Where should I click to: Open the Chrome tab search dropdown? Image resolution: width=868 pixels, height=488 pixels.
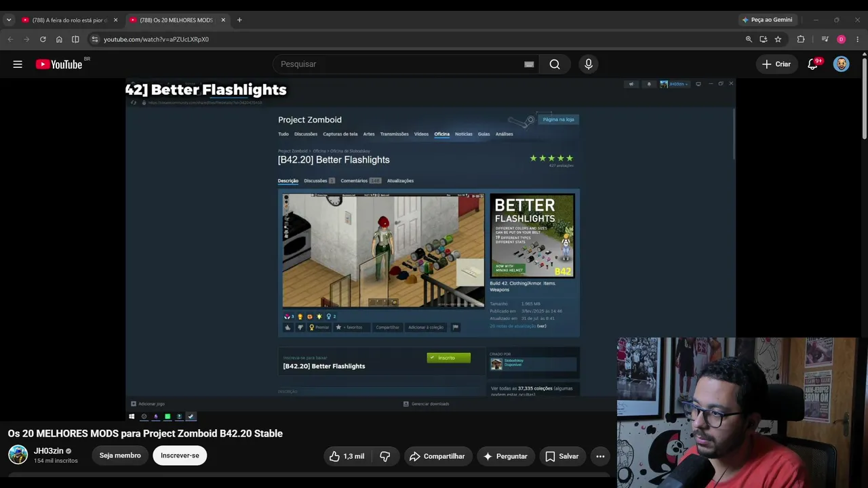pyautogui.click(x=9, y=20)
